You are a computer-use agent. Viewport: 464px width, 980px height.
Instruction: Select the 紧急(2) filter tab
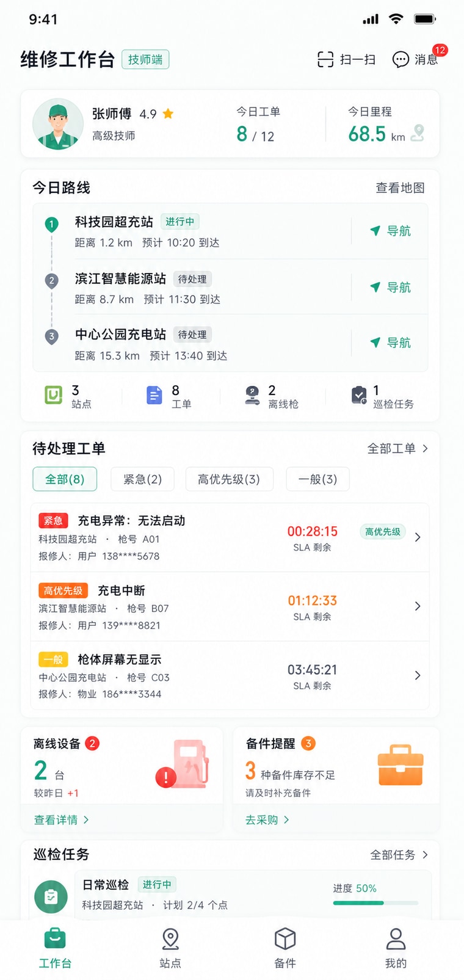tap(143, 479)
